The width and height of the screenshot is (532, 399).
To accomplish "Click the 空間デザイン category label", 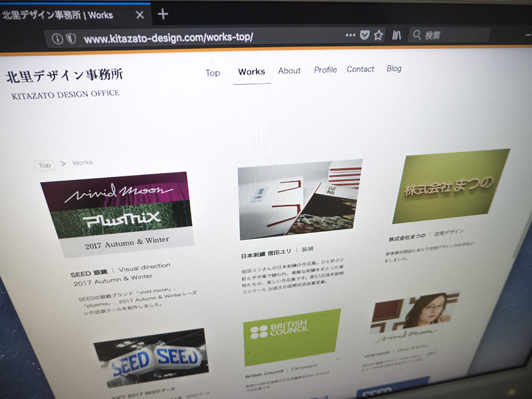I will tap(449, 233).
